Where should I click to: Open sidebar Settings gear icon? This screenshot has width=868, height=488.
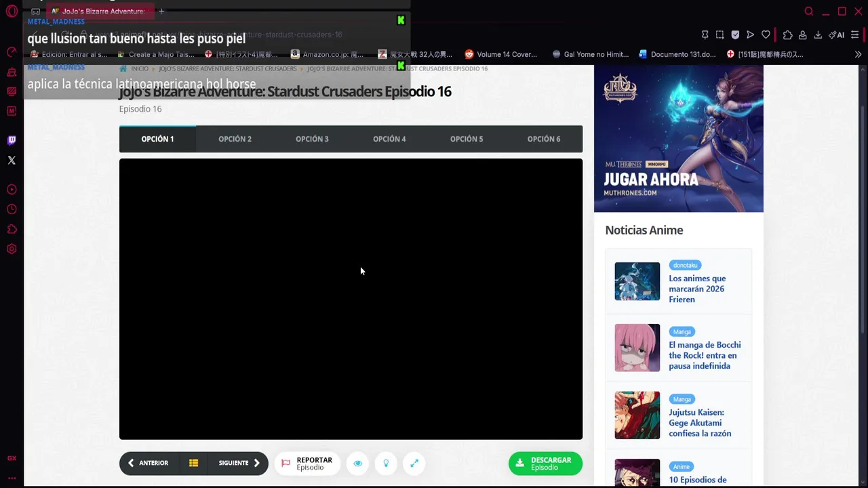coord(12,249)
